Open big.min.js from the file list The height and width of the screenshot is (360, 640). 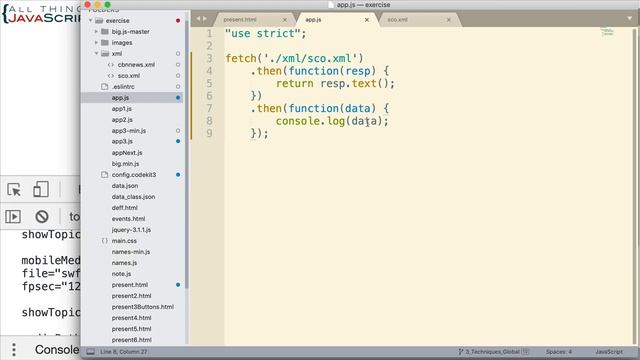click(125, 164)
